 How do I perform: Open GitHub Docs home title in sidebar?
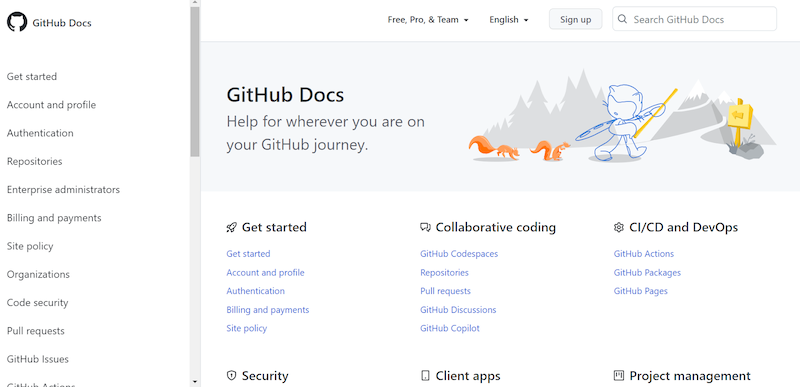point(62,23)
